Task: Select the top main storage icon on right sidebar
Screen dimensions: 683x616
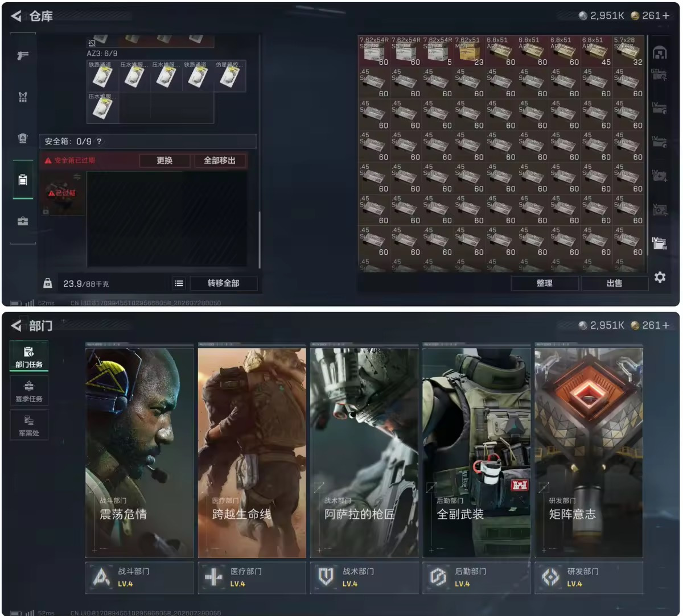Action: (660, 53)
